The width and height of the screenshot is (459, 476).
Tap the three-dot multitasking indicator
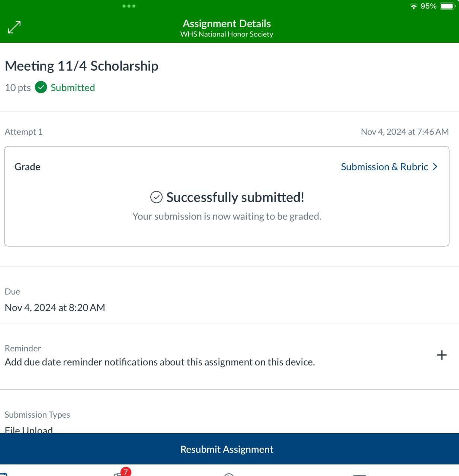click(x=129, y=6)
